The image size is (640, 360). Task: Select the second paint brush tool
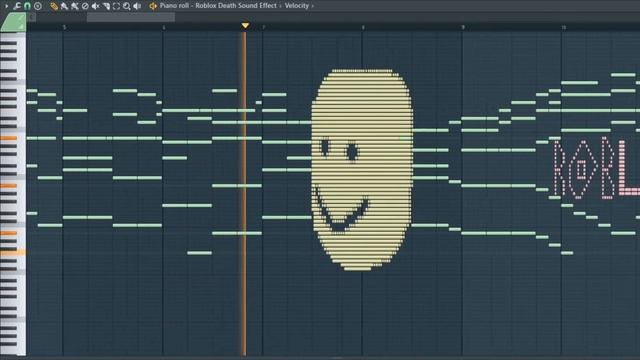click(74, 6)
